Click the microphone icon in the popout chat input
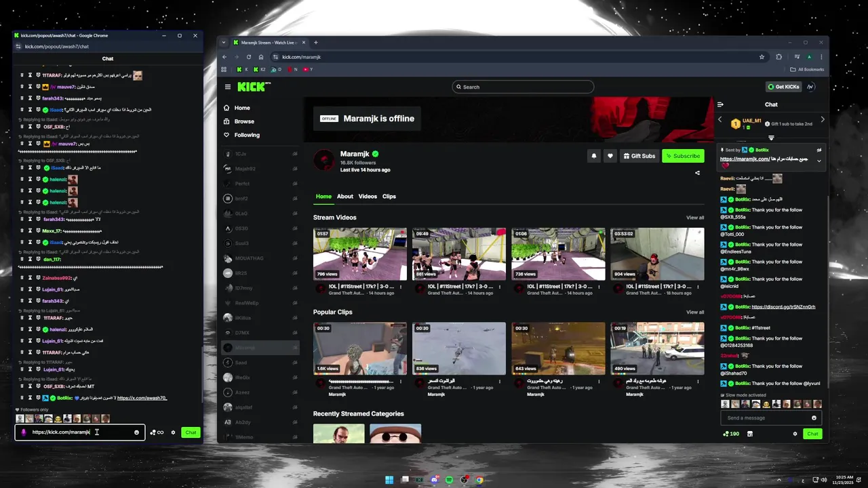This screenshot has width=868, height=488. pyautogui.click(x=24, y=432)
